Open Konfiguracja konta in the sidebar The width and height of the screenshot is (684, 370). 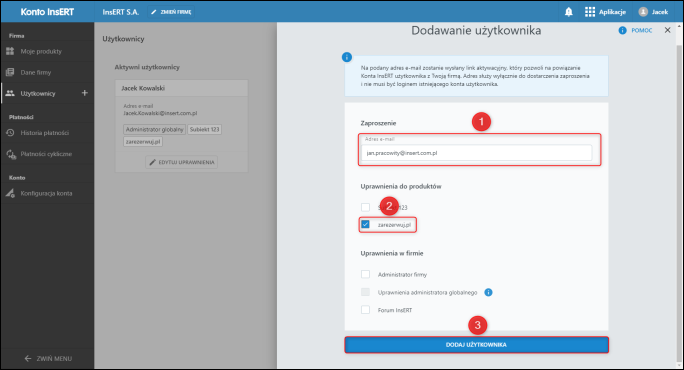pyautogui.click(x=47, y=193)
